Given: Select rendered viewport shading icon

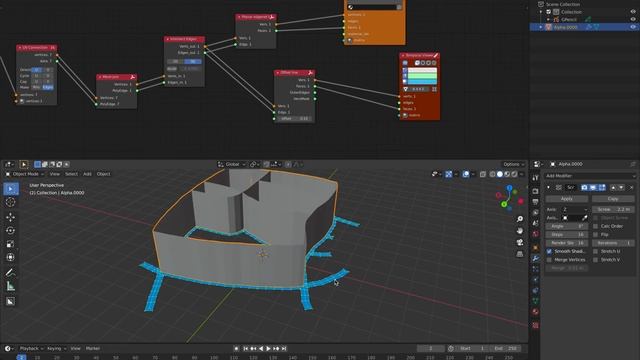Looking at the screenshot, I should (x=514, y=174).
